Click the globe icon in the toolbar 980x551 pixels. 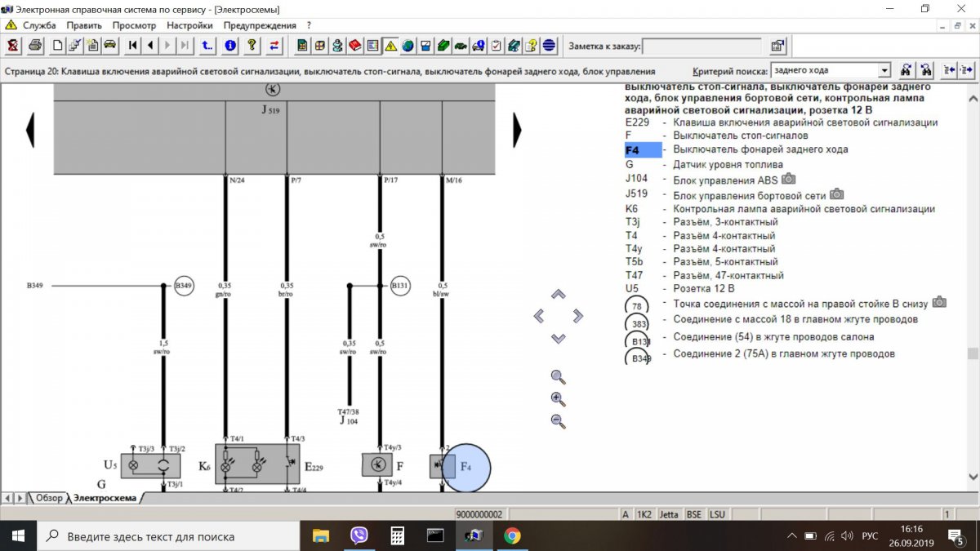[408, 46]
